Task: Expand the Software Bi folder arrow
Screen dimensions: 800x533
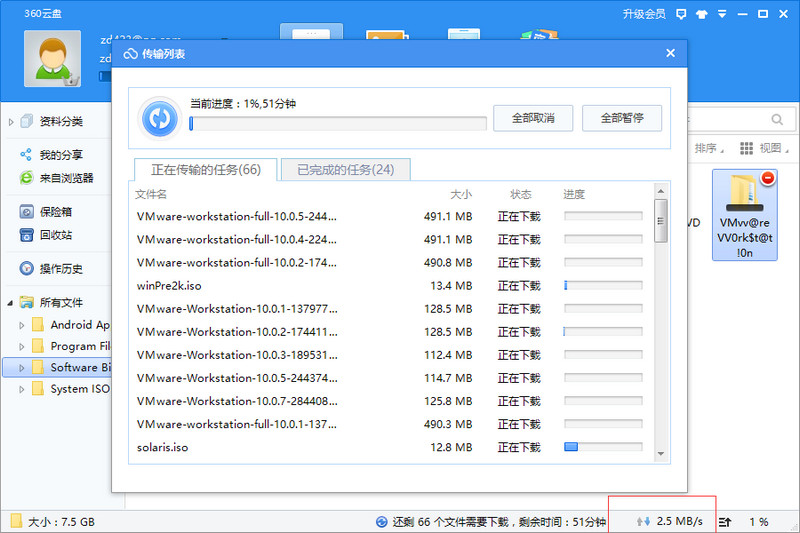Action: pos(21,368)
